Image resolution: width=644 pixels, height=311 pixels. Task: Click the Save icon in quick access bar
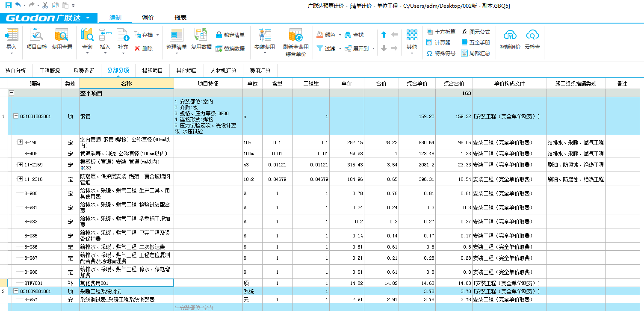click(x=8, y=5)
